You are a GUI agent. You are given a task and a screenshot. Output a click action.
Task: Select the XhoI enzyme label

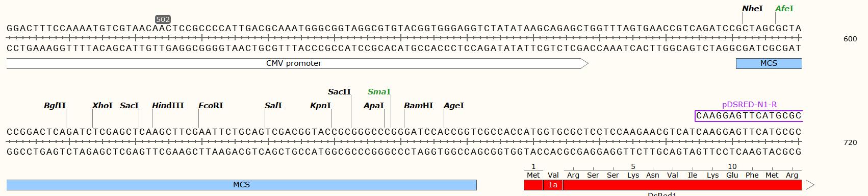pos(103,106)
